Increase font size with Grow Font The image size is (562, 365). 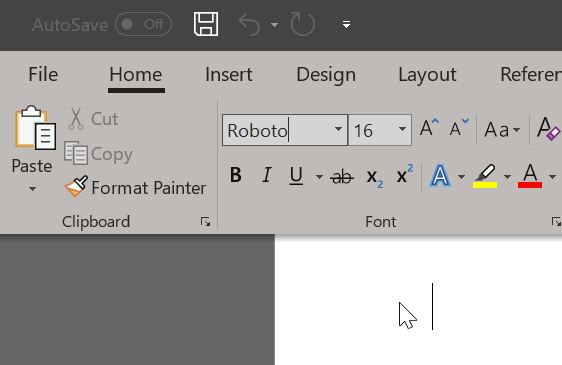point(429,128)
